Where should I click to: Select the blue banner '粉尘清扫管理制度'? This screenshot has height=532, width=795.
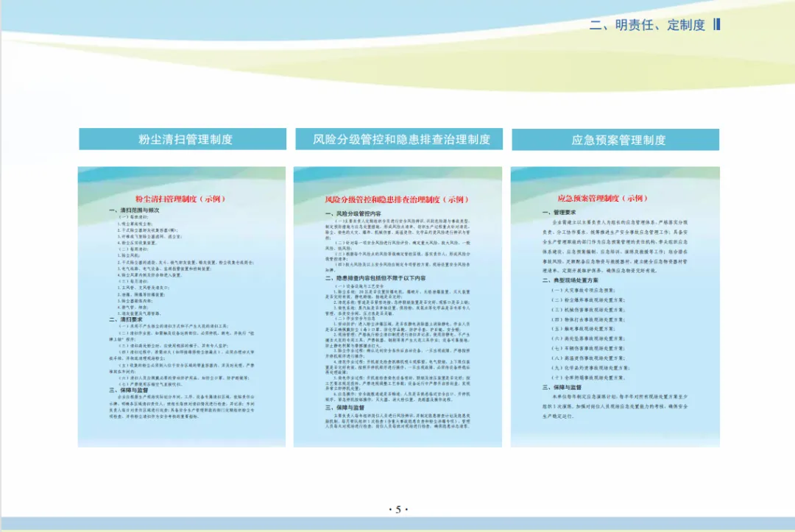click(183, 139)
